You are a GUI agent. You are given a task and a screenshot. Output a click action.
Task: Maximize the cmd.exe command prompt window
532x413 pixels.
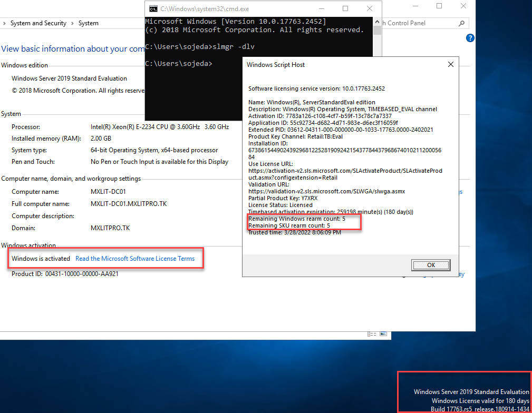345,8
